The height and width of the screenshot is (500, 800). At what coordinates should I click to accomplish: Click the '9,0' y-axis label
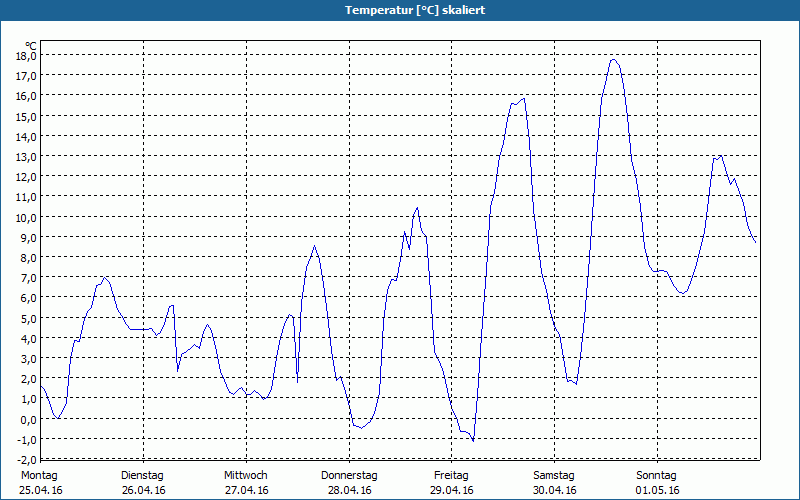click(x=29, y=237)
